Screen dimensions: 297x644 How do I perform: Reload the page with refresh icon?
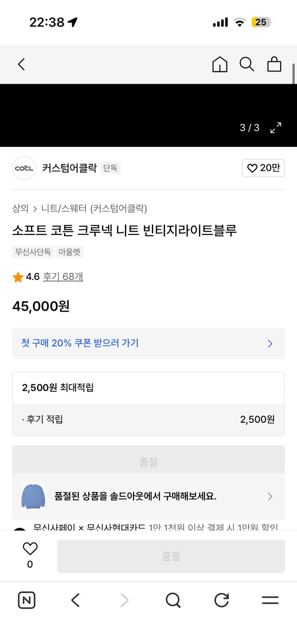point(221,600)
